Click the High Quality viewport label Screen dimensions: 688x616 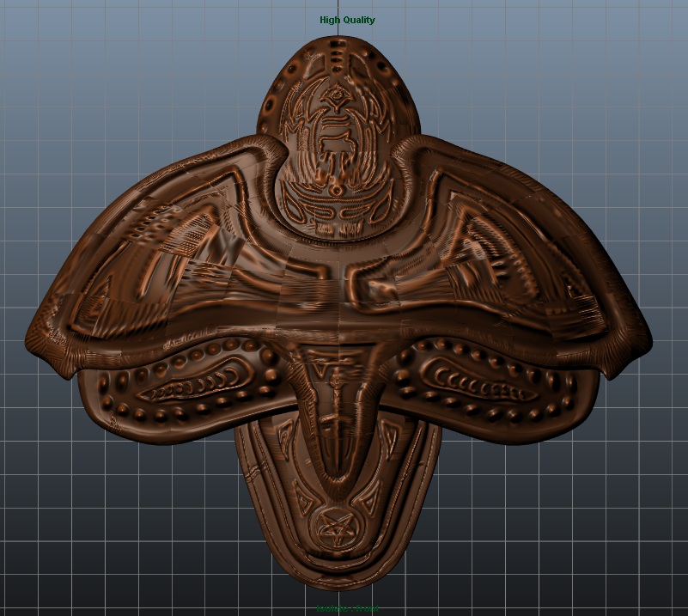point(347,17)
